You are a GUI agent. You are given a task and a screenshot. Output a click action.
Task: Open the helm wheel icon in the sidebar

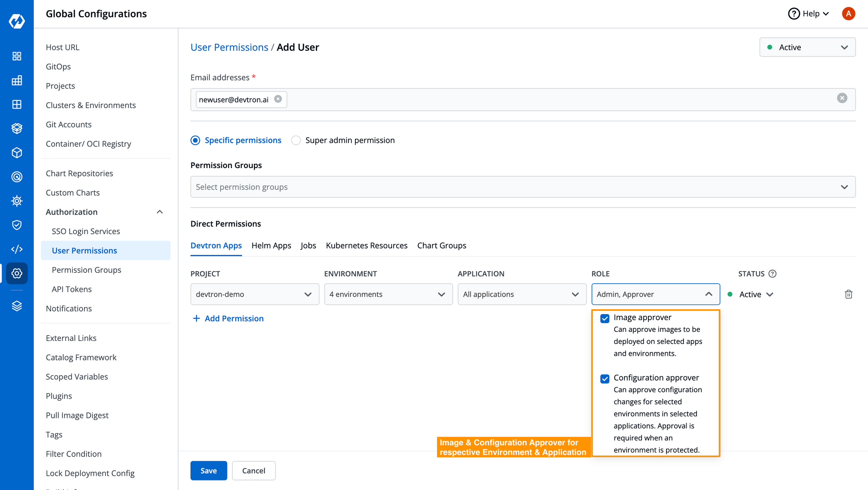click(x=17, y=201)
